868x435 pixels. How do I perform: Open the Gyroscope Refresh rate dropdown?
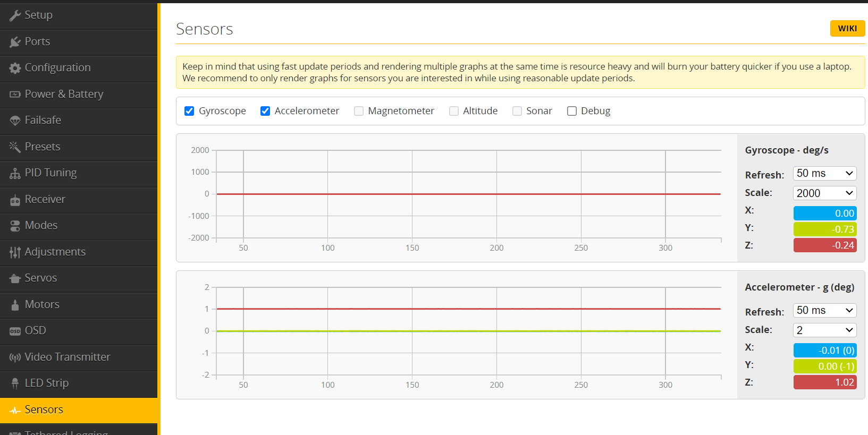pos(824,174)
